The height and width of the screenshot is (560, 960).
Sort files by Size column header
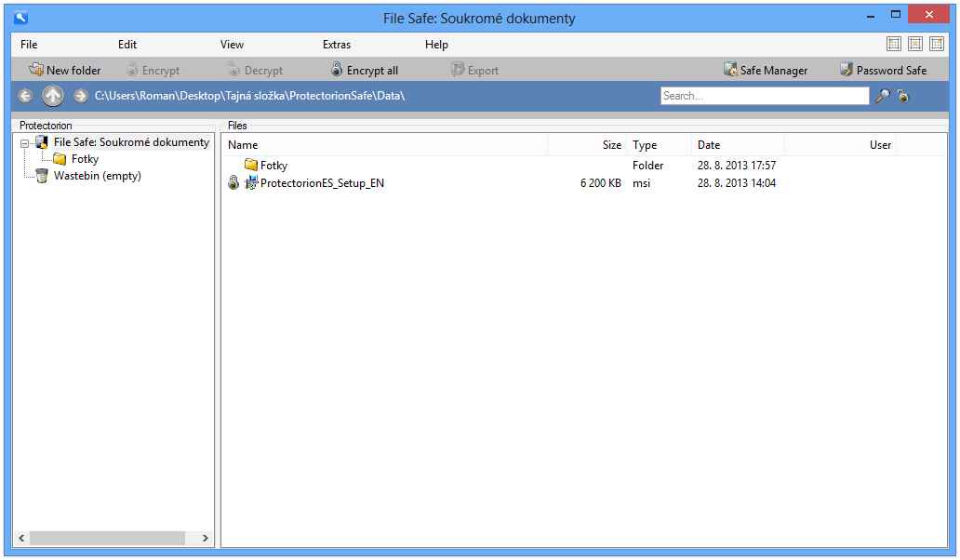pyautogui.click(x=588, y=145)
